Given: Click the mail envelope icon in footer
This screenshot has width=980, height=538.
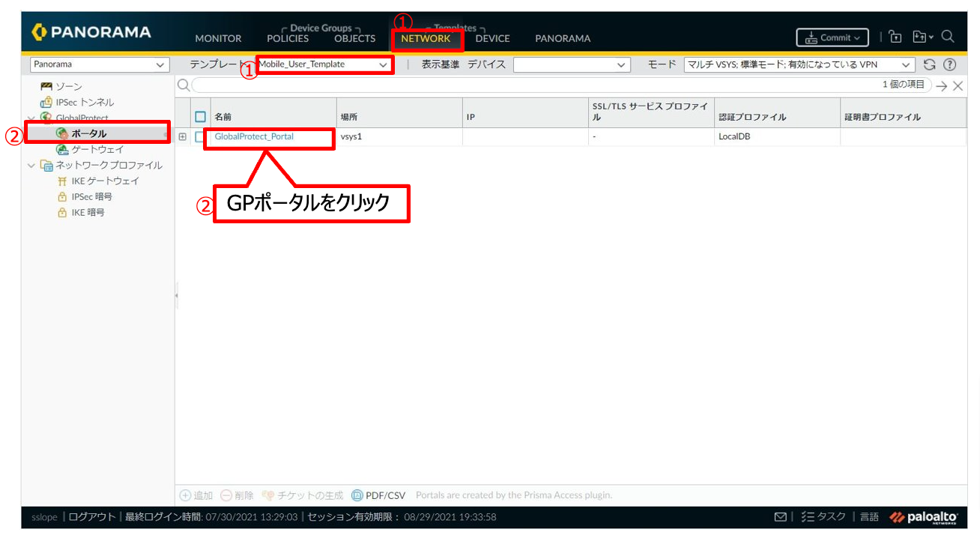Looking at the screenshot, I should [781, 517].
